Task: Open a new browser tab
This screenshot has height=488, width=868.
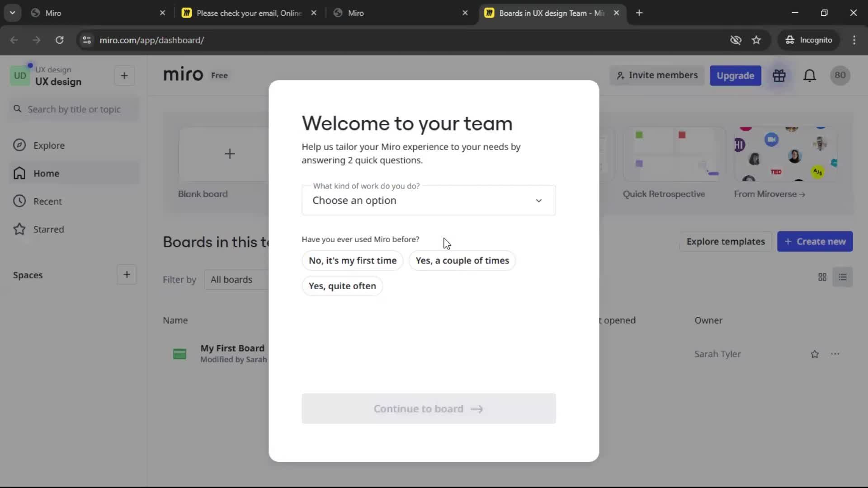Action: coord(639,13)
